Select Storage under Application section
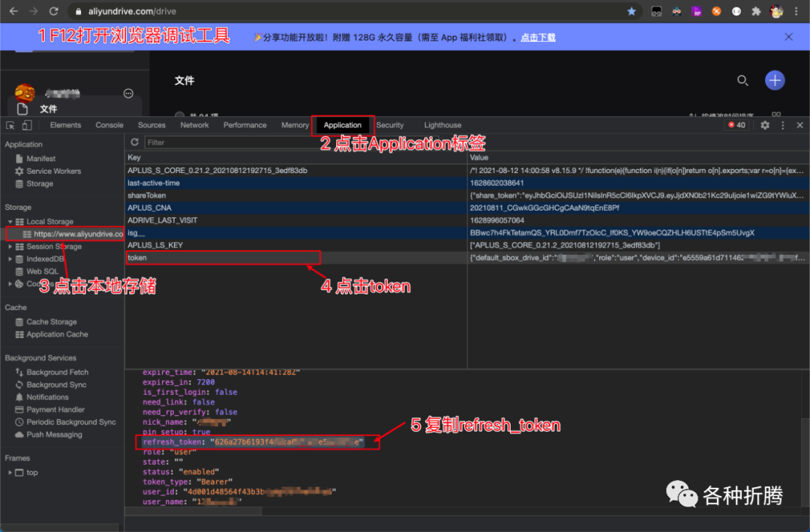Viewport: 810px width, 532px height. tap(40, 184)
